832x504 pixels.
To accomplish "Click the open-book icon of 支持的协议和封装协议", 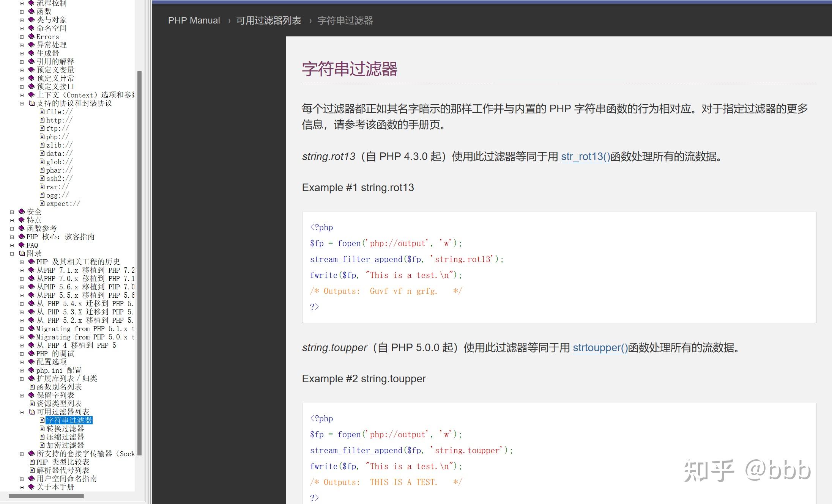I will [32, 103].
